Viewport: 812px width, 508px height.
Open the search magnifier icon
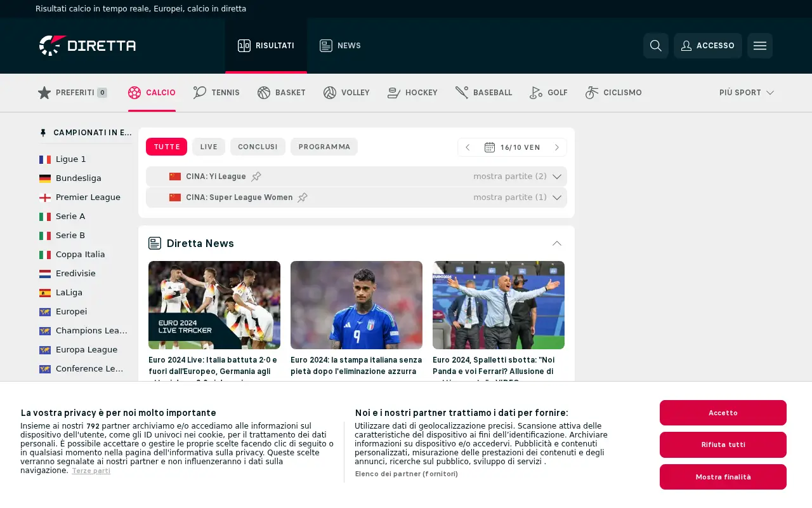(656, 46)
